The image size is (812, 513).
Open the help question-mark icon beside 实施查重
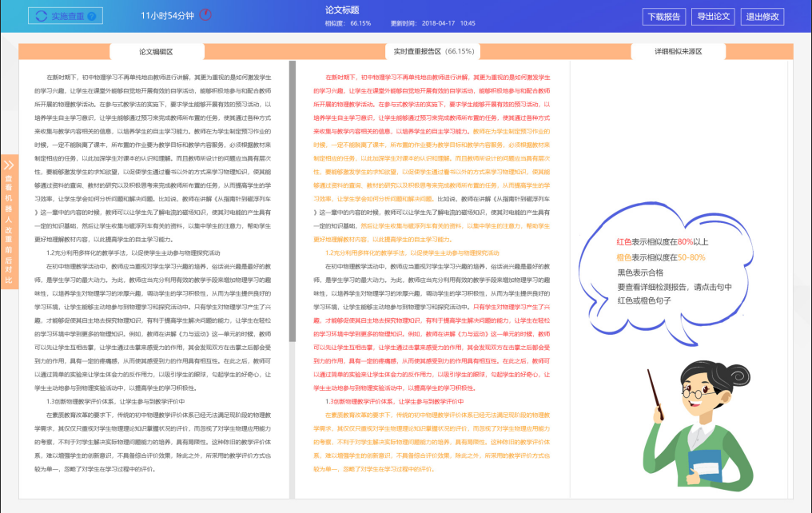click(x=91, y=16)
